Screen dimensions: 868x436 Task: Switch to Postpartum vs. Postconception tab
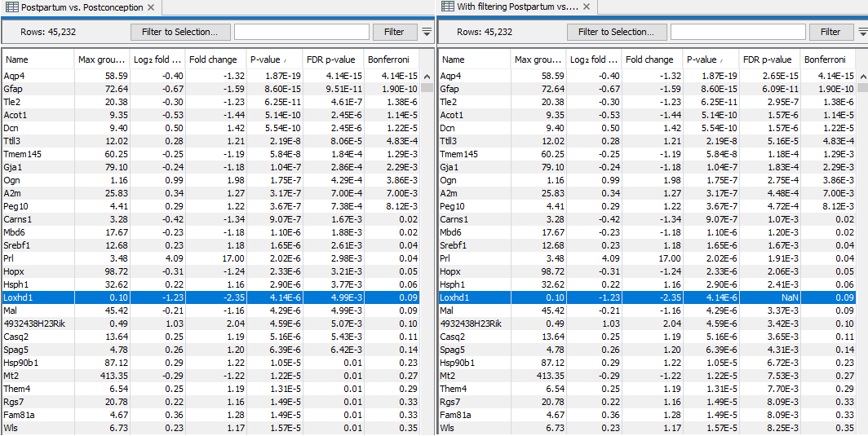click(82, 8)
